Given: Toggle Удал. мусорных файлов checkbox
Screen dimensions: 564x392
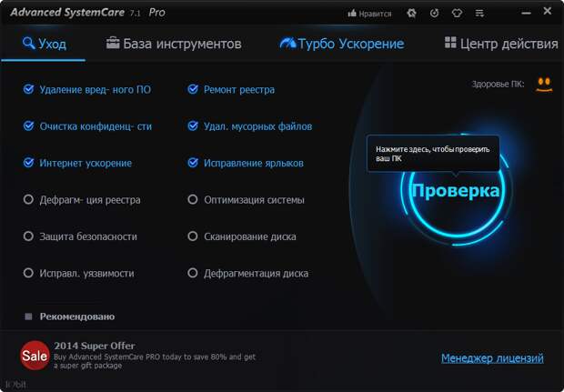Looking at the screenshot, I should 193,126.
